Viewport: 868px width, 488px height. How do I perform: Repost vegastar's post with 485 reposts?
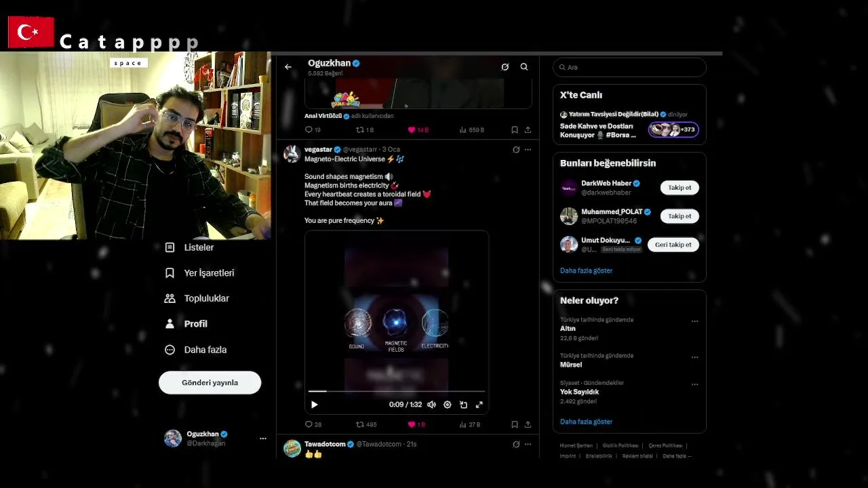[x=366, y=425]
